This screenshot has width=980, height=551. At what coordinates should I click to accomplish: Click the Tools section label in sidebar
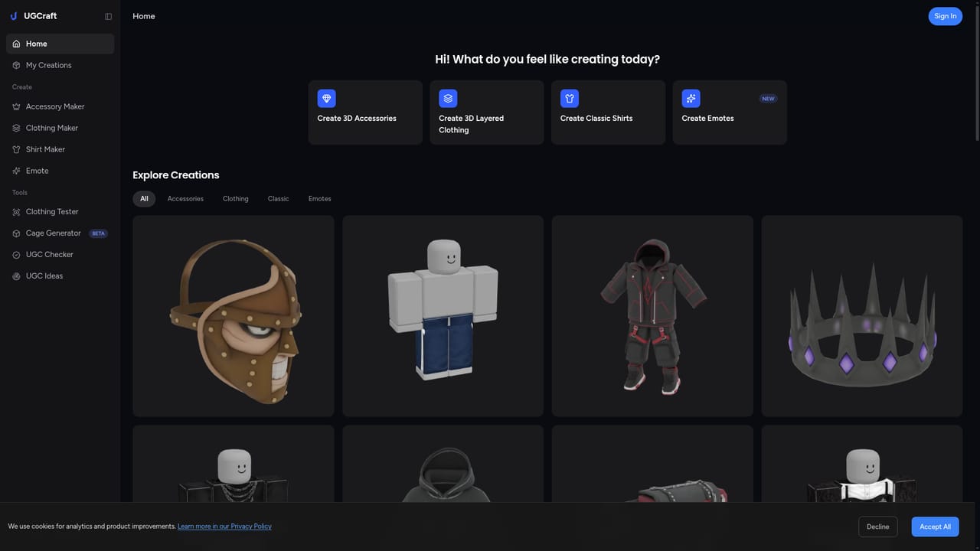(x=20, y=193)
